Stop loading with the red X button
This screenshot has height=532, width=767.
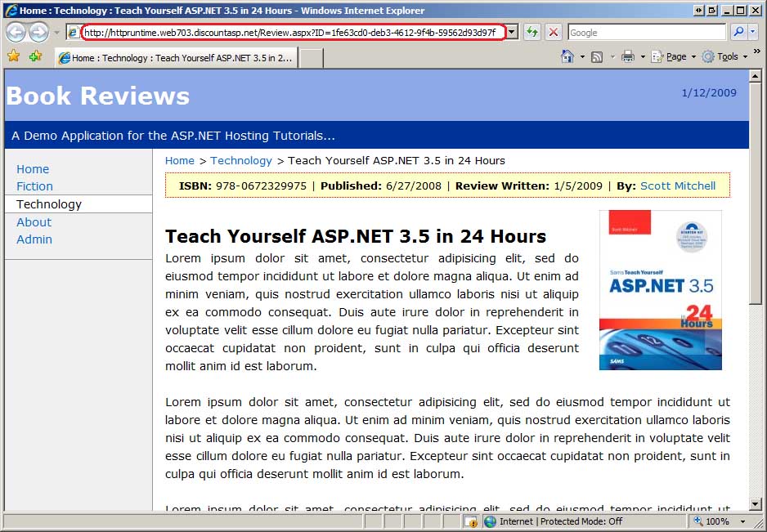click(554, 33)
